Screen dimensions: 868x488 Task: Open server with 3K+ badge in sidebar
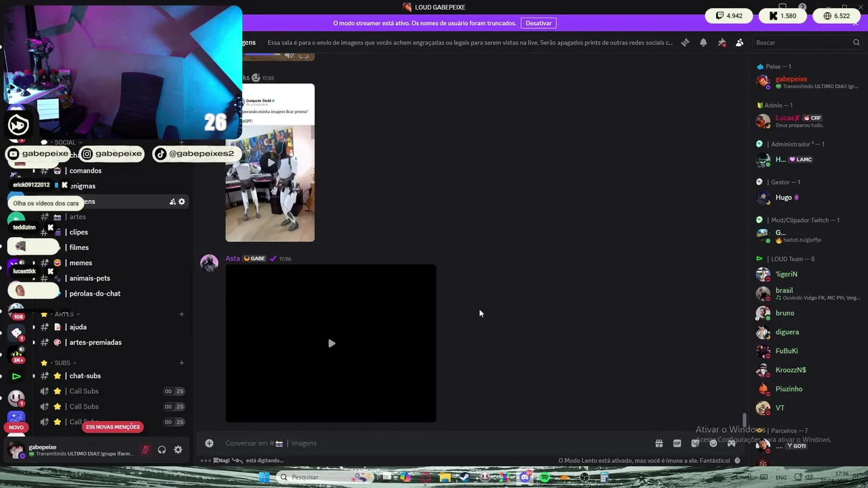click(x=16, y=354)
